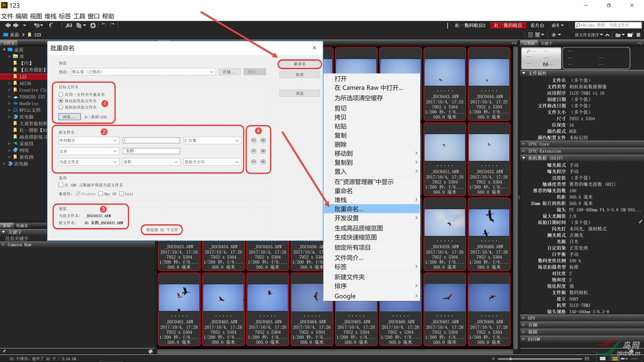Select 在同一文件夹中重命名 radio option
Screen dimensions: 644x362
(61, 95)
